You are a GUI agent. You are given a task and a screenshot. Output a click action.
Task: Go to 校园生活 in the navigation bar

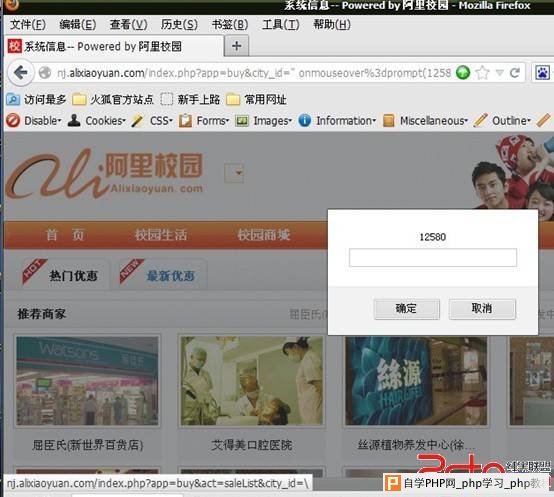point(161,235)
